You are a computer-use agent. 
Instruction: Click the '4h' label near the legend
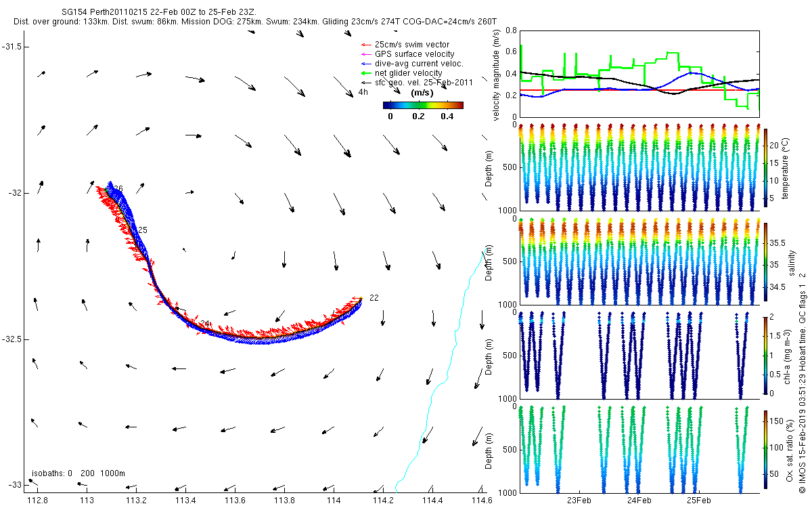coord(363,92)
